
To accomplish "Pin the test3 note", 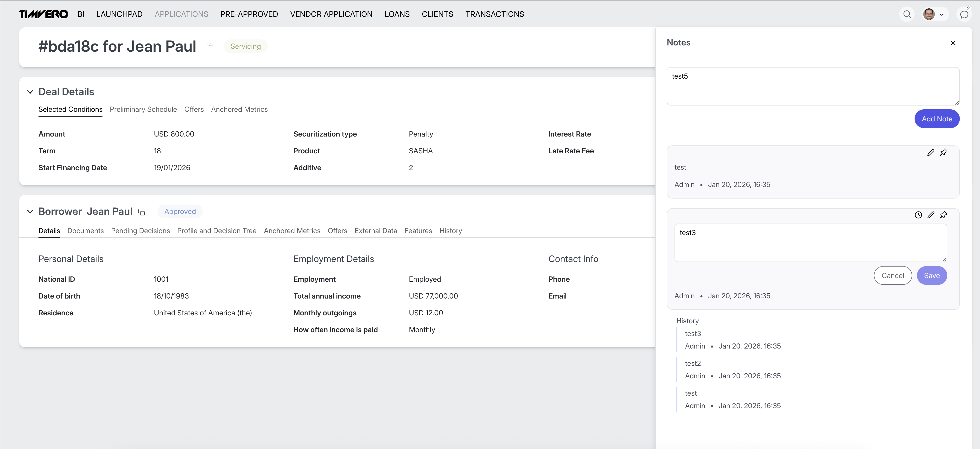I will [x=943, y=215].
